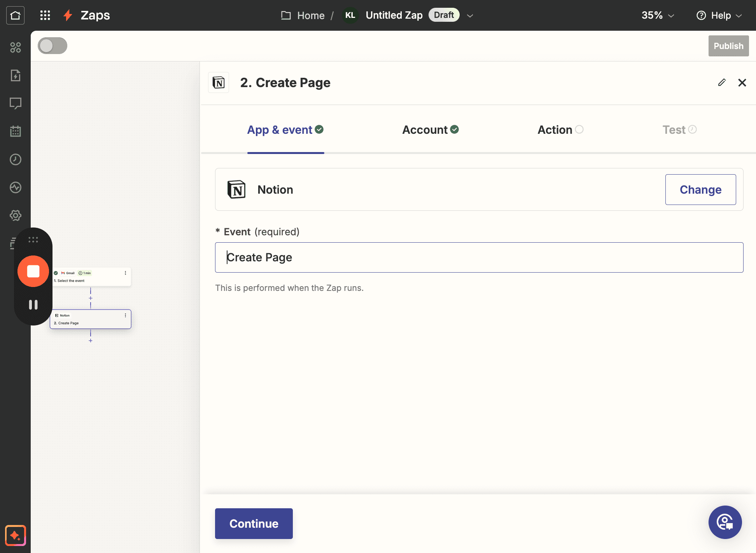Click the orange Zaps lightning bolt logo

(x=68, y=15)
